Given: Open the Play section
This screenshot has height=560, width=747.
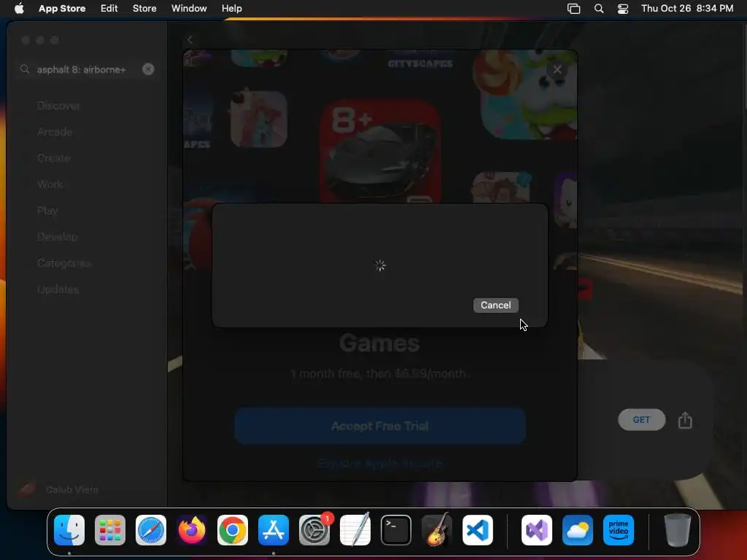Looking at the screenshot, I should (47, 211).
